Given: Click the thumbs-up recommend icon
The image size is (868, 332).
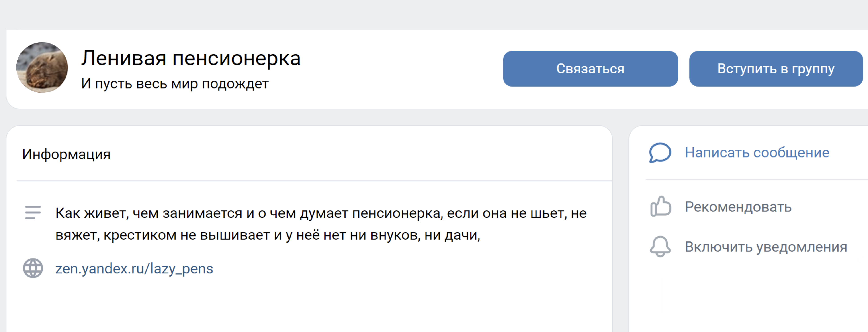Looking at the screenshot, I should tap(660, 206).
